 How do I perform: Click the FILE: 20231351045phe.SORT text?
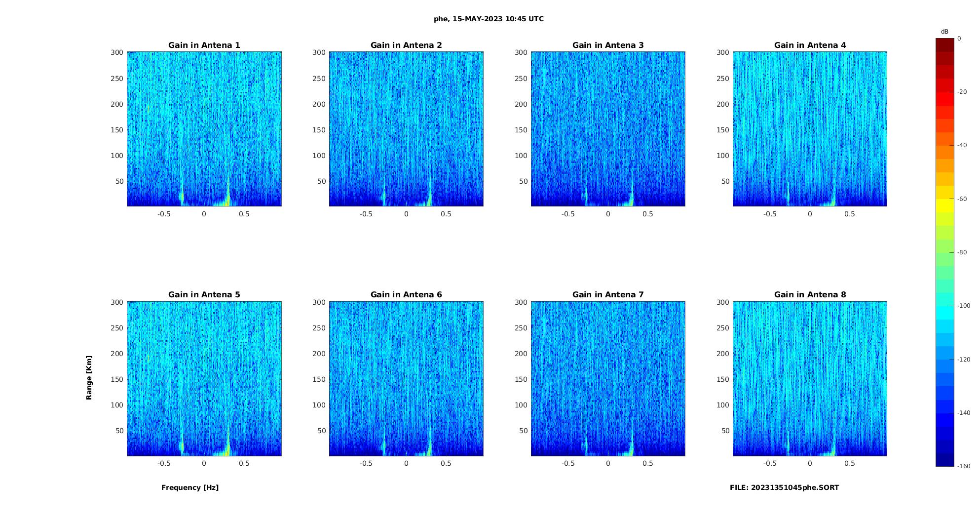(x=784, y=487)
